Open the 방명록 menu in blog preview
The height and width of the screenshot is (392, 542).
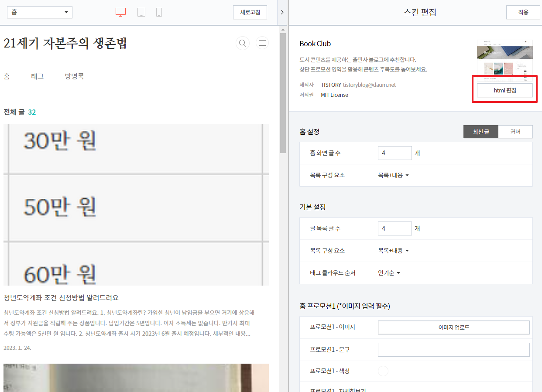[x=75, y=76]
